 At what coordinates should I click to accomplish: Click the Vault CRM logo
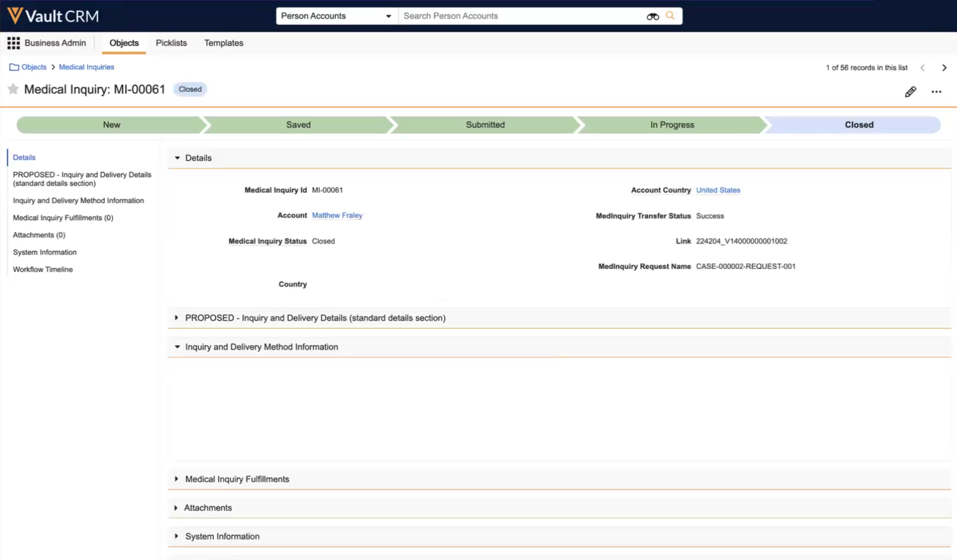[53, 16]
